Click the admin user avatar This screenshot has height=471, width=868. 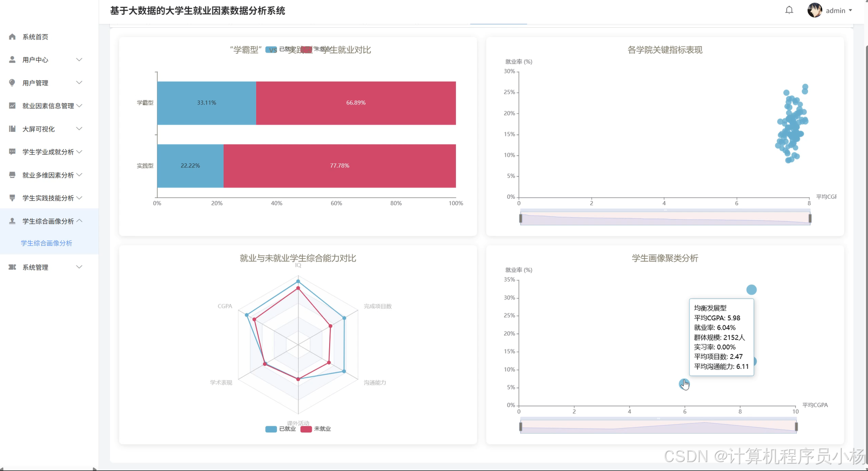[x=814, y=10]
